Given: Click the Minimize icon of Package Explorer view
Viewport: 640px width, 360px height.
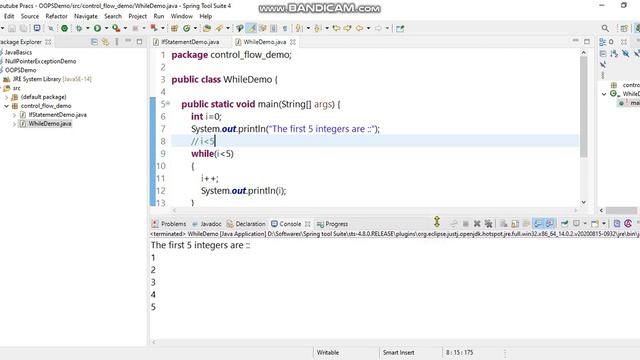Looking at the screenshot, I should [128, 42].
